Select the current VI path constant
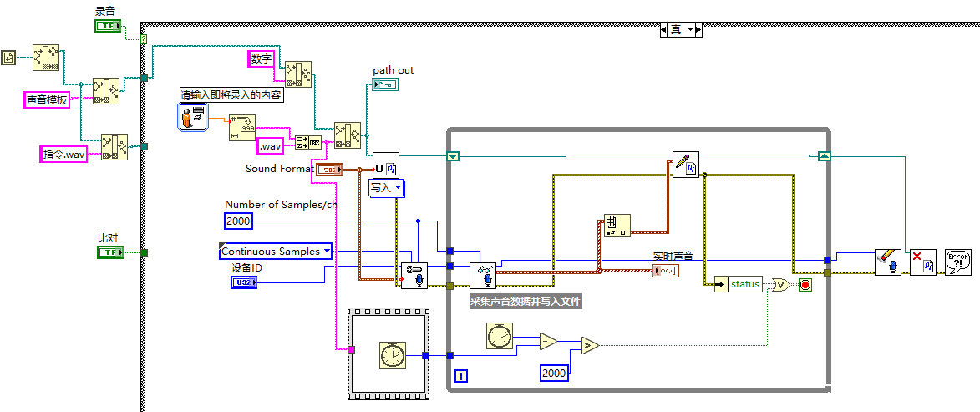Screen dimensions: 980x412 (x=8, y=58)
